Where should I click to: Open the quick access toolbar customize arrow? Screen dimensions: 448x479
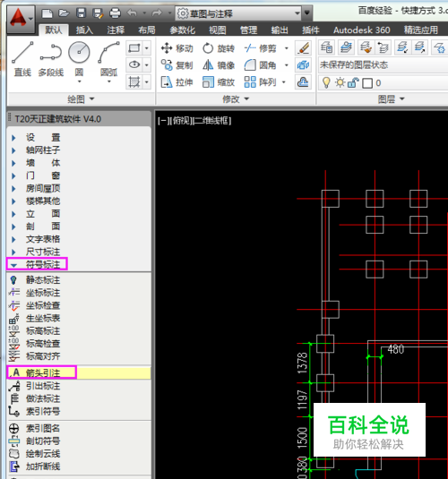click(306, 13)
